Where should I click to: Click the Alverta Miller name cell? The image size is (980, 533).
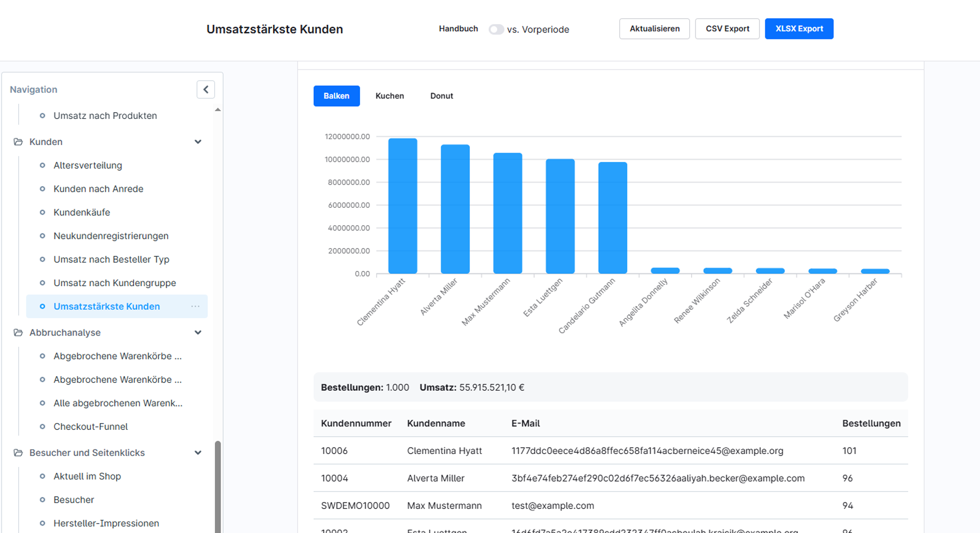click(435, 478)
